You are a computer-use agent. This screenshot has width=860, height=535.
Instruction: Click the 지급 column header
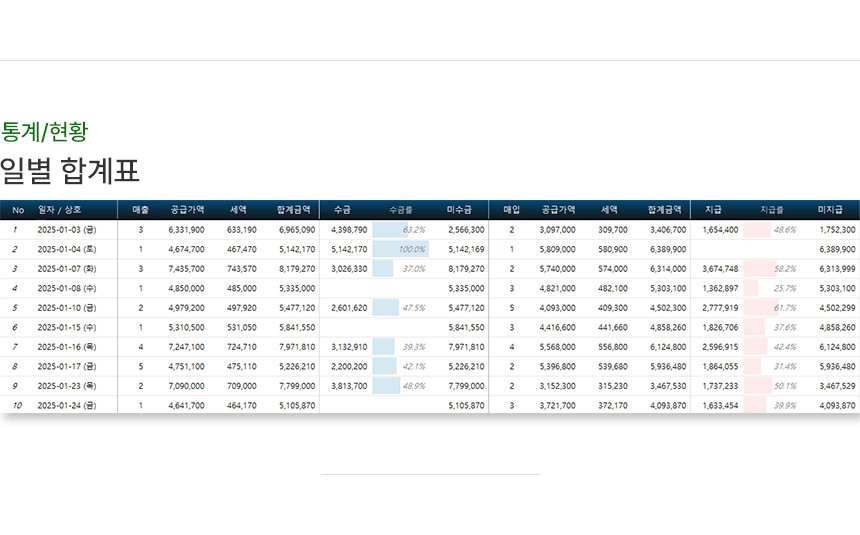point(713,210)
